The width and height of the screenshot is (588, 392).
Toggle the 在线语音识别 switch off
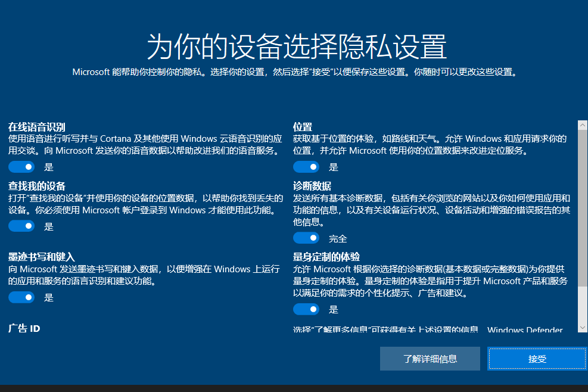pos(21,167)
